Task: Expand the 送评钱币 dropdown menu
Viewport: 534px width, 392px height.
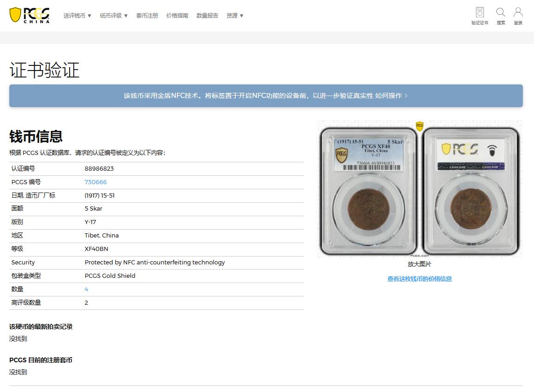Action: [x=75, y=15]
